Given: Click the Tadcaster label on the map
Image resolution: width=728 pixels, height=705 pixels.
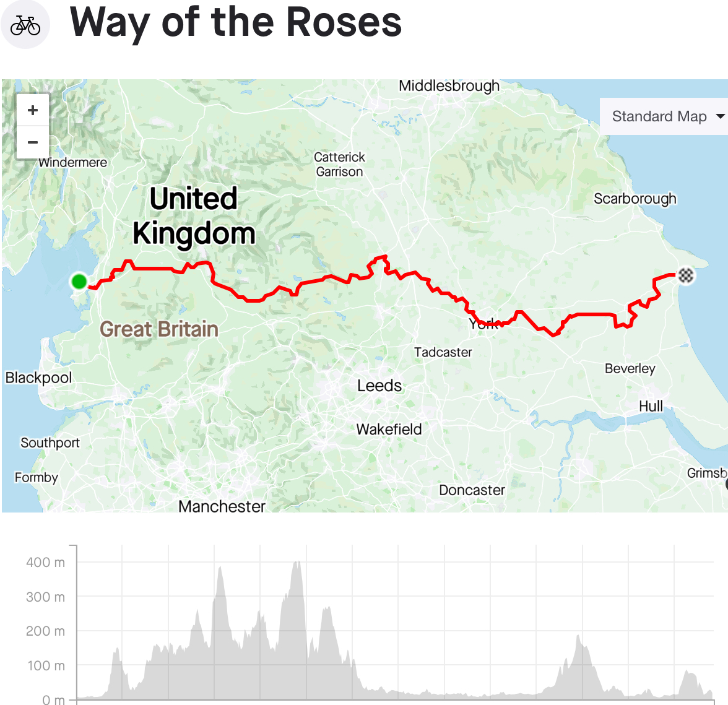Looking at the screenshot, I should click(x=443, y=352).
